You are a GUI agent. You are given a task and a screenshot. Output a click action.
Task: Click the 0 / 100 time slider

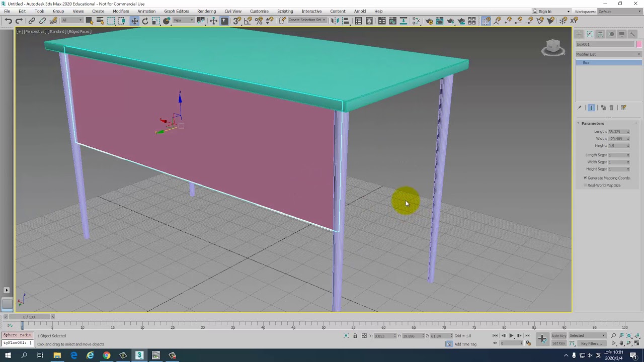tap(29, 317)
